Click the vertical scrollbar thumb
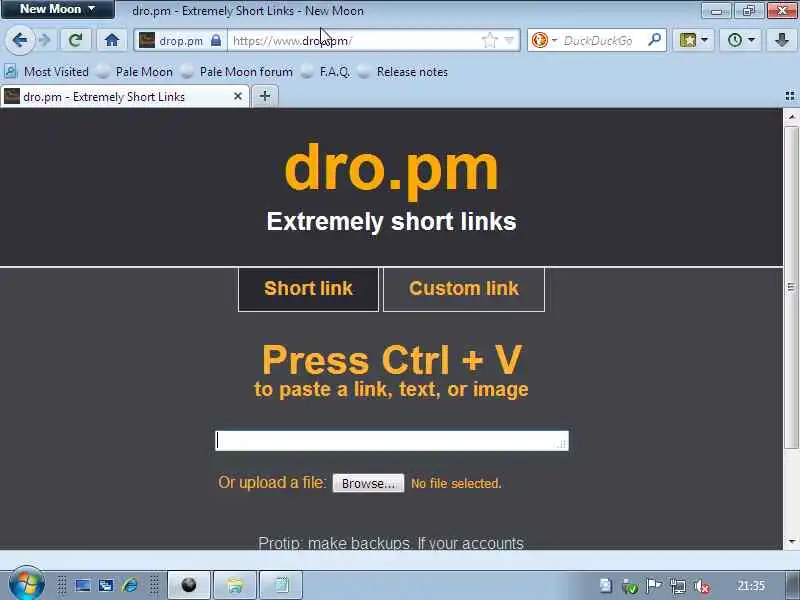This screenshot has width=800, height=600. 791,287
